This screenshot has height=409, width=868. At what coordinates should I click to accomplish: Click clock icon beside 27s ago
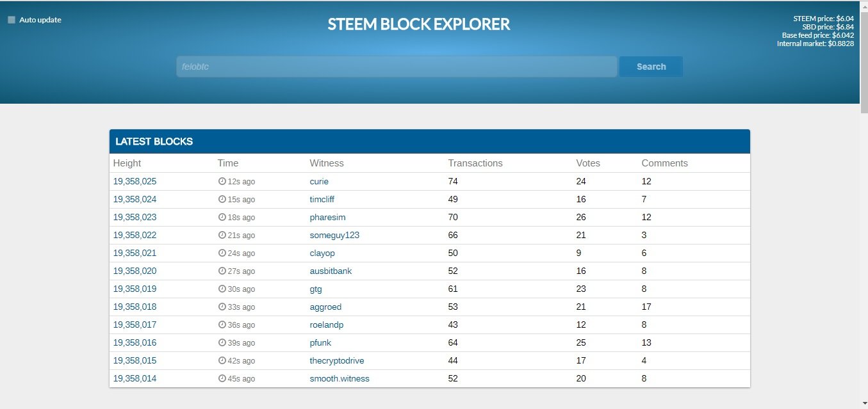pyautogui.click(x=222, y=271)
